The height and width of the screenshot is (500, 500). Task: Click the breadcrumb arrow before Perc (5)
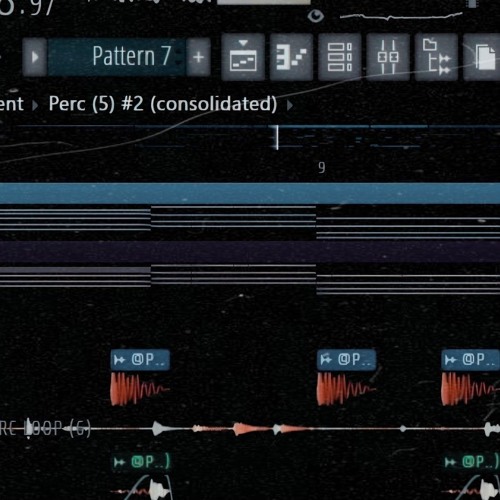click(x=35, y=105)
